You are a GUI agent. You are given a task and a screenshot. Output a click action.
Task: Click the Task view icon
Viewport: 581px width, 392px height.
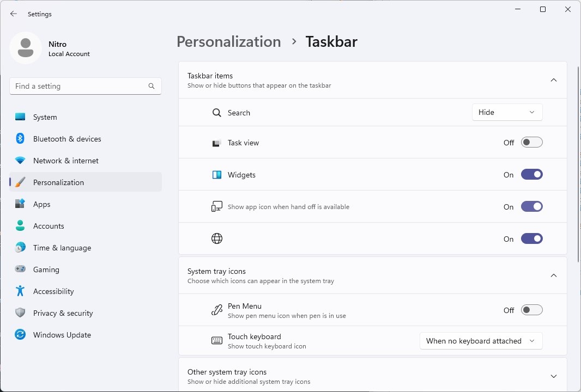(x=217, y=143)
